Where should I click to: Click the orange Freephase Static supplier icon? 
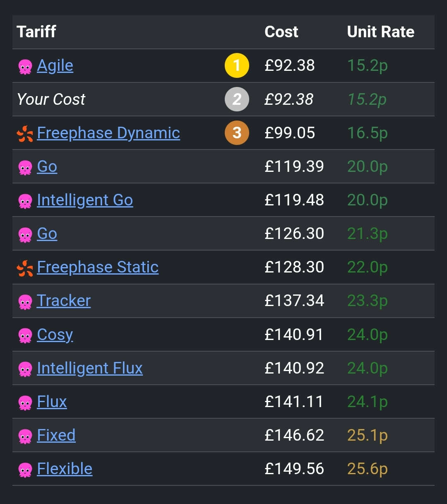tap(25, 268)
